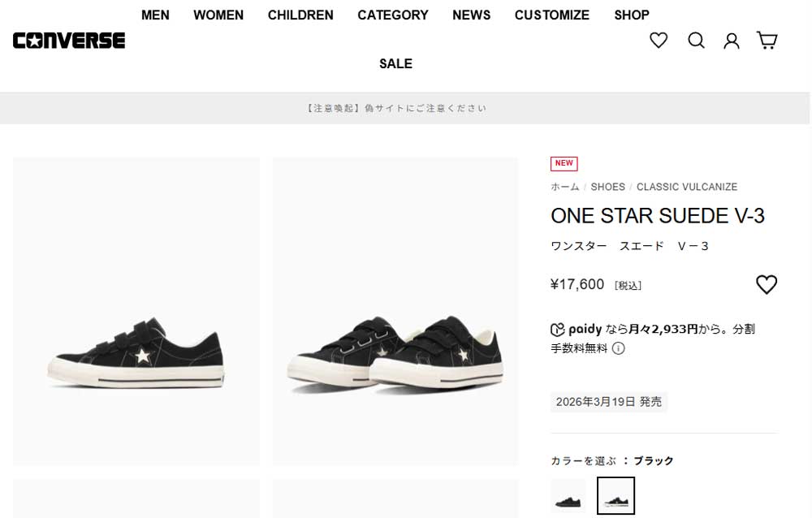Click the Paidy logo icon
Screen dimensions: 812x518
coord(557,330)
